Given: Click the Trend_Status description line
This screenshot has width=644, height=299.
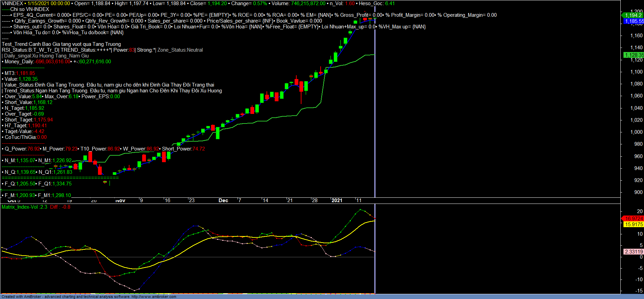Looking at the screenshot, I should [113, 91].
